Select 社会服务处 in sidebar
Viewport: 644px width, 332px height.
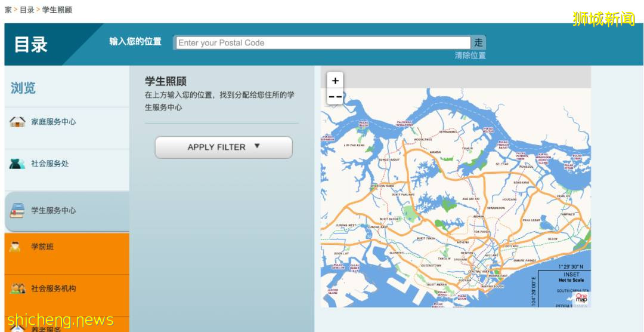click(50, 164)
